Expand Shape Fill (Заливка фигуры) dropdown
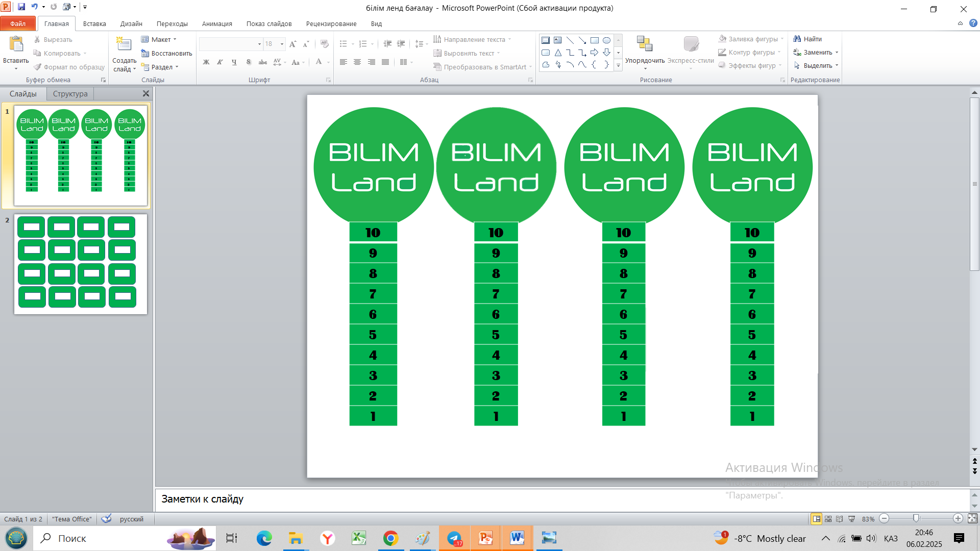The height and width of the screenshot is (551, 980). [x=782, y=39]
